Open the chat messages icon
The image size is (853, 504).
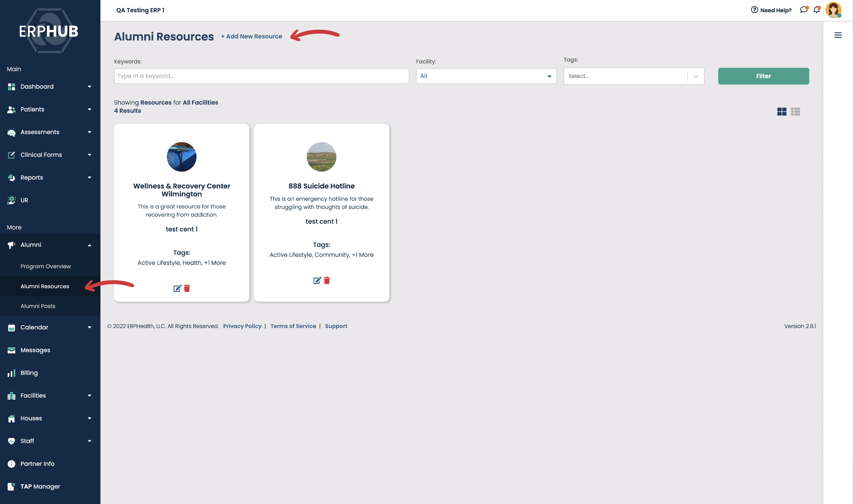coord(804,10)
